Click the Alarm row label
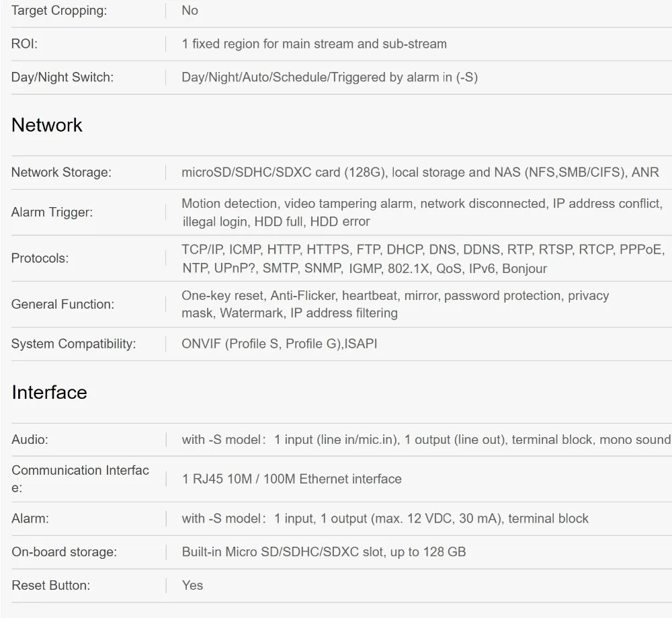Viewport: 672px width, 618px height. 30,519
